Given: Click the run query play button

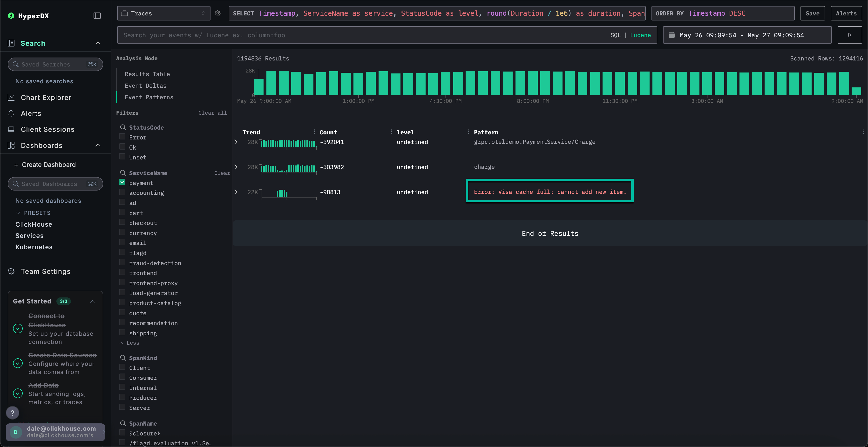Looking at the screenshot, I should click(x=849, y=35).
